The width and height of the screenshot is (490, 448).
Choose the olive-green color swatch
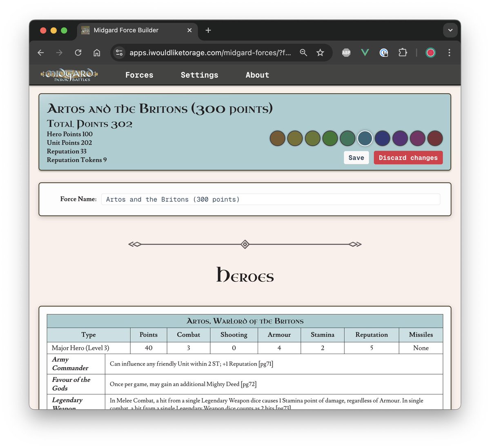[x=312, y=138]
